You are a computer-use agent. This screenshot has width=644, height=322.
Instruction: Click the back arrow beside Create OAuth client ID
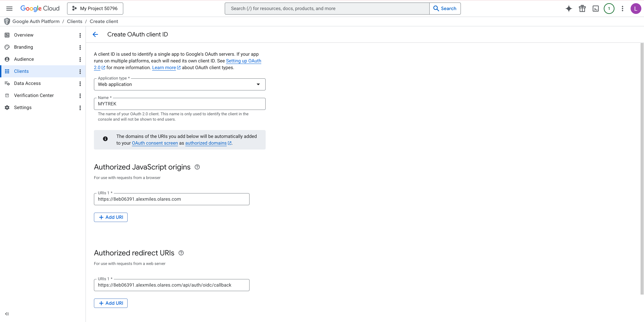click(95, 34)
